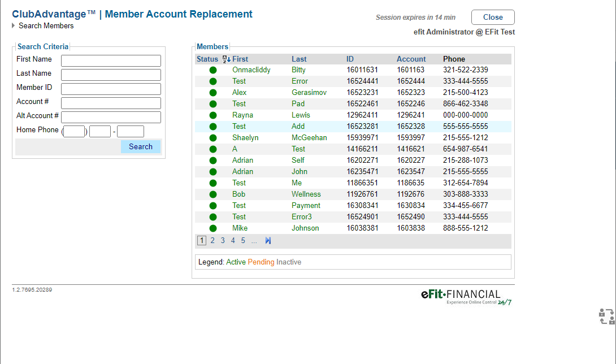Sort members by First name header
616x364 pixels.
240,59
